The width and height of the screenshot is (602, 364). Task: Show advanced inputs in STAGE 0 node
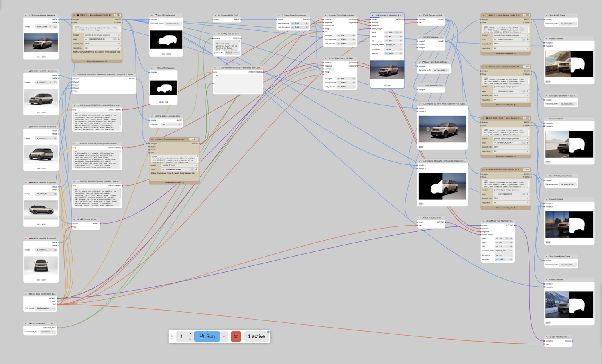pyautogui.click(x=97, y=61)
